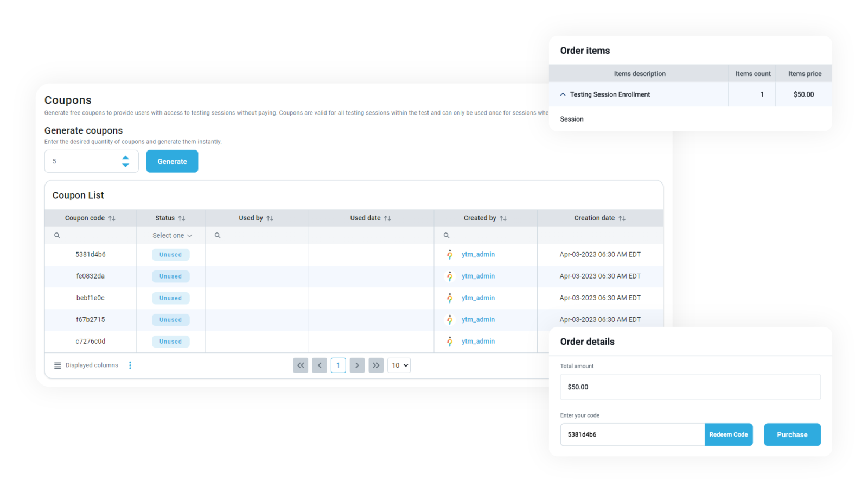Go to the next coupon page
This screenshot has width=868, height=492.
click(x=357, y=365)
